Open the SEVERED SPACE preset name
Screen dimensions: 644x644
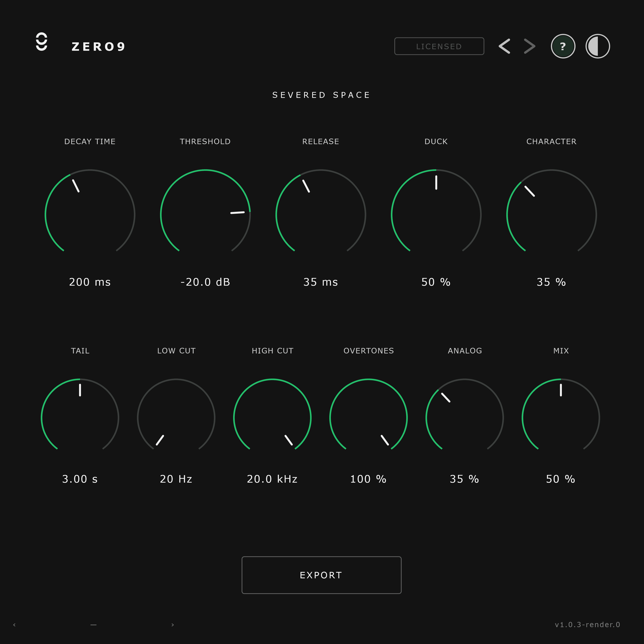(x=321, y=95)
